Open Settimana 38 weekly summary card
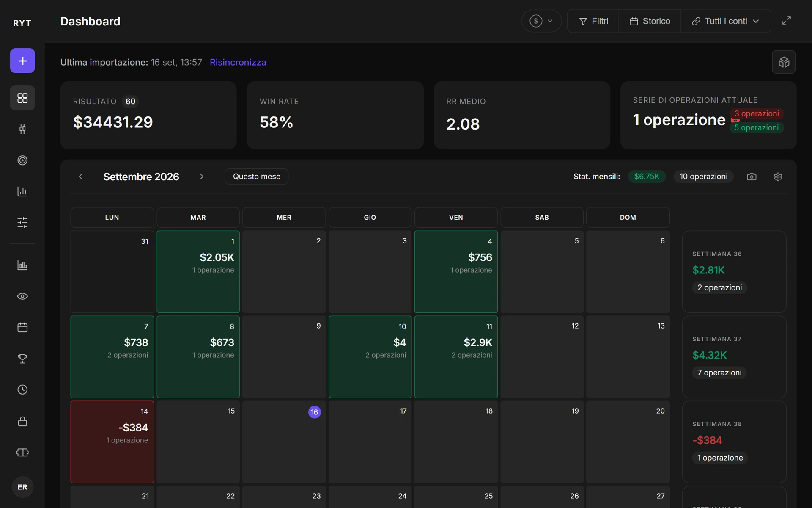Screen dimensions: 812x508 (x=734, y=442)
